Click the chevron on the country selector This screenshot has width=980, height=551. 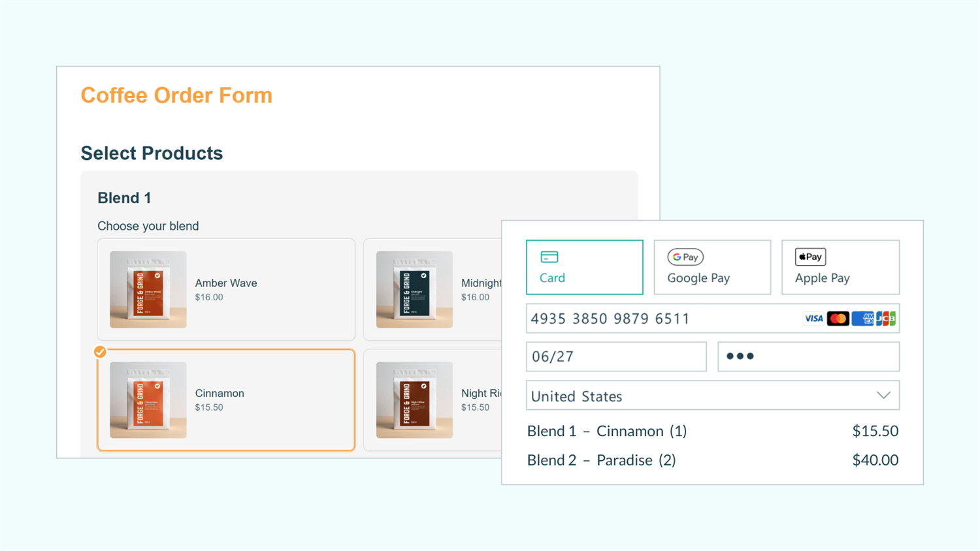[884, 395]
